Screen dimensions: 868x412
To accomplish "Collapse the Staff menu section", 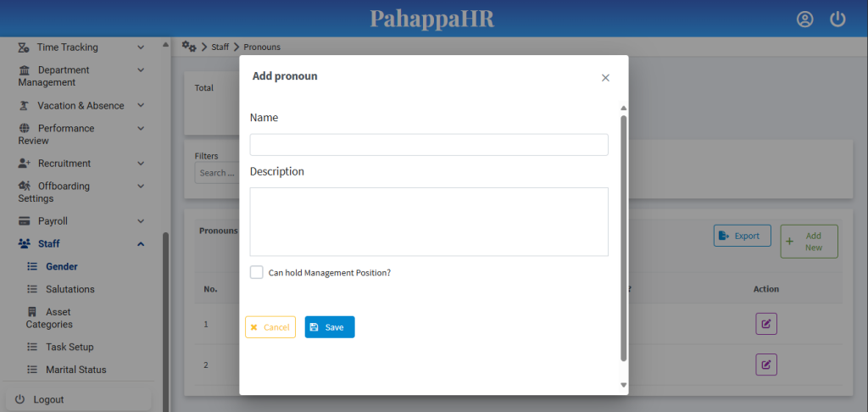I will [141, 244].
